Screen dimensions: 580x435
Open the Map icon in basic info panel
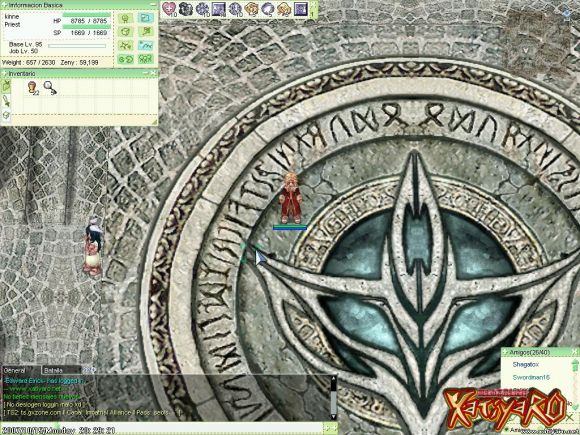click(145, 45)
